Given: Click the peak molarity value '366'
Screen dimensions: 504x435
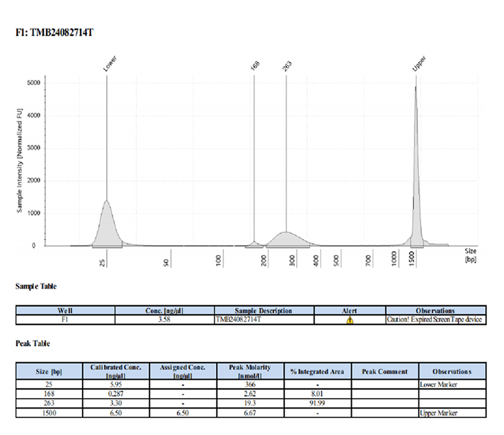Looking at the screenshot, I should (x=250, y=384).
